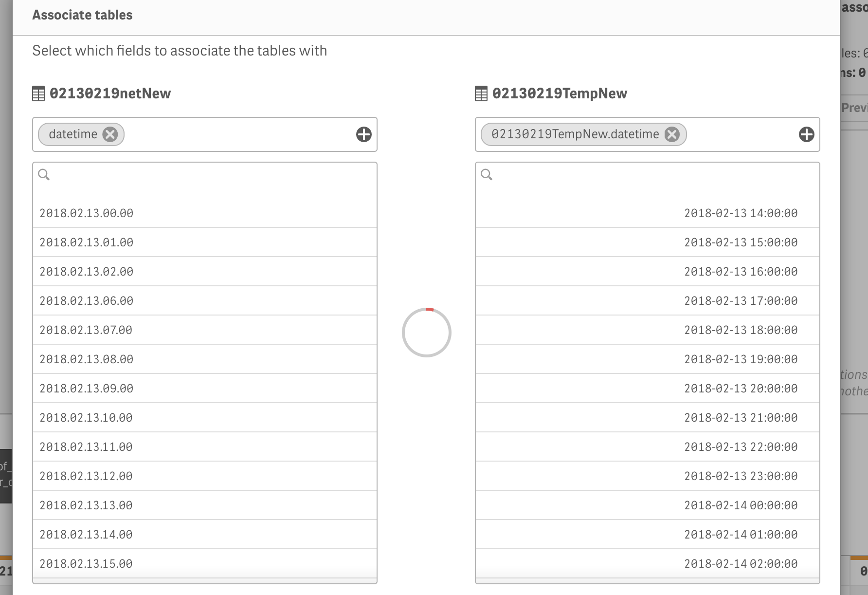868x595 pixels.
Task: Select value 2018.02.13.01.00
Action: 205,242
